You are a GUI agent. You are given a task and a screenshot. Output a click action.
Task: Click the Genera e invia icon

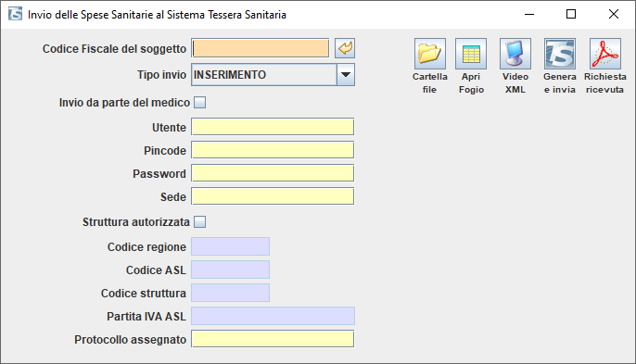pos(560,54)
